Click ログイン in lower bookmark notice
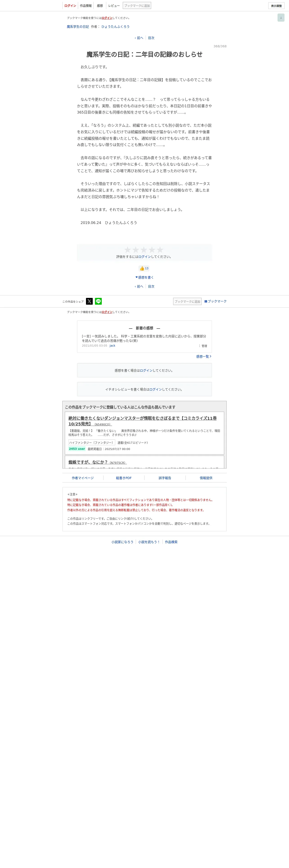 (107, 312)
